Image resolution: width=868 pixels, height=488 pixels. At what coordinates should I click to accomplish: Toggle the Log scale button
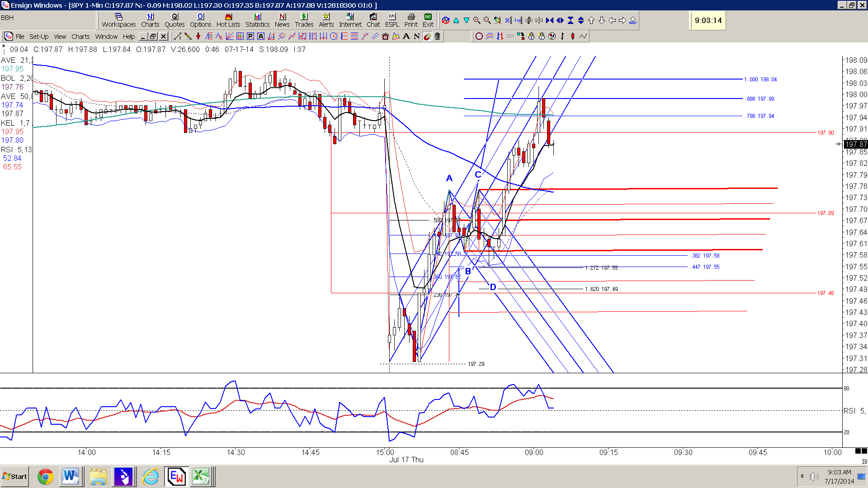pyautogui.click(x=518, y=20)
